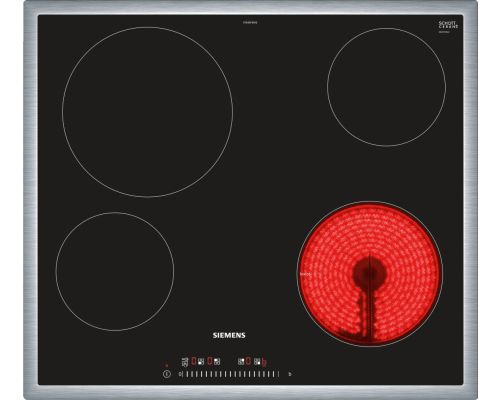Image resolution: width=500 pixels, height=400 pixels.
Task: Click the red 9 heat level display
Action: click(x=264, y=362)
